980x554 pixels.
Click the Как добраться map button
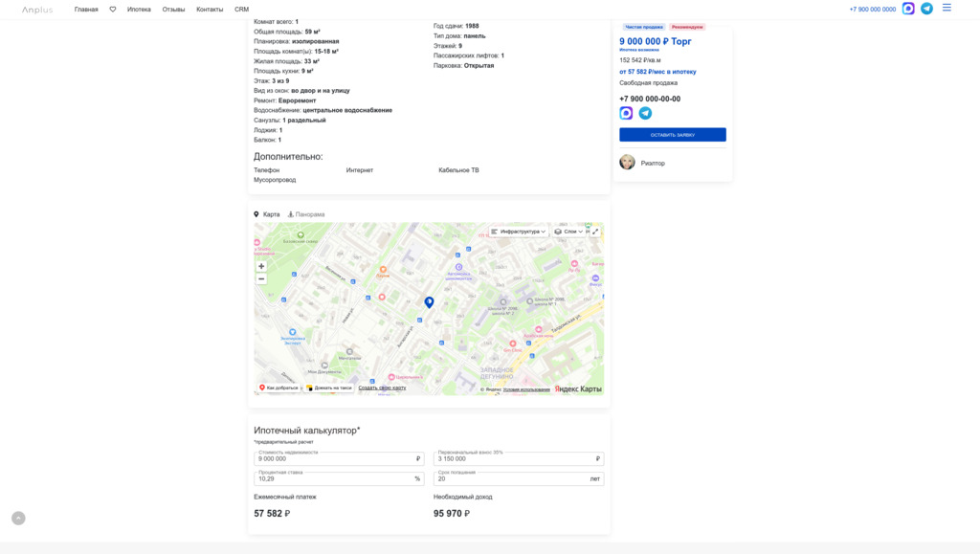[278, 388]
